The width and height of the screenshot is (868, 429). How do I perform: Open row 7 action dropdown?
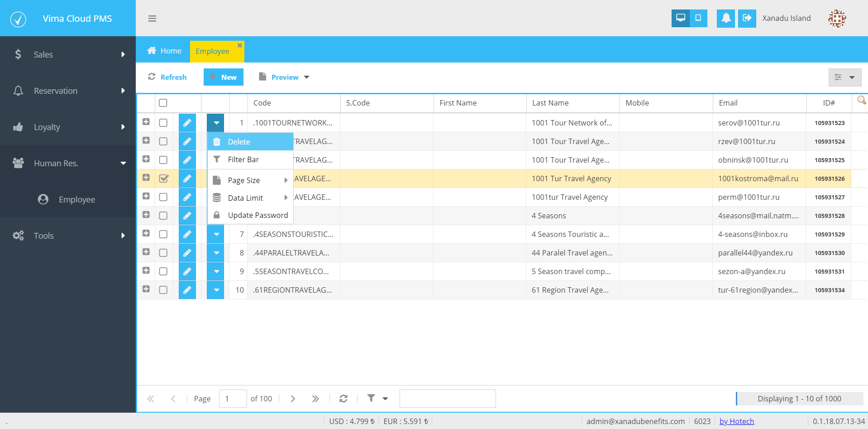(x=216, y=234)
